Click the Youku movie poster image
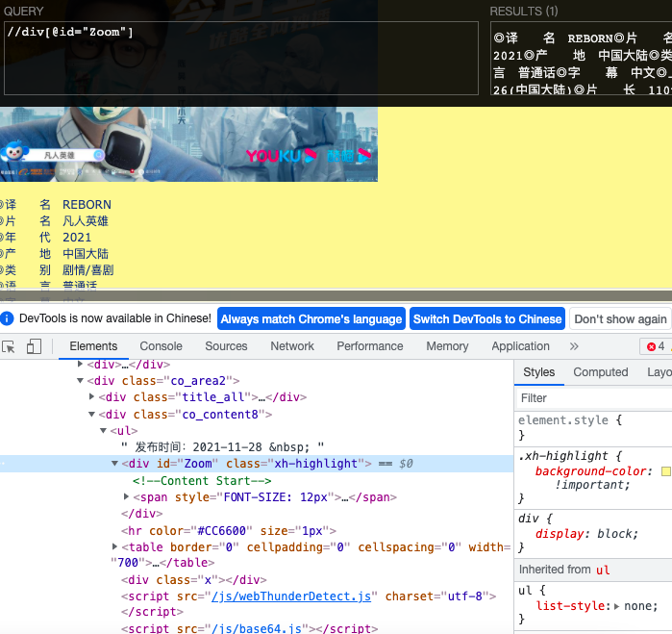Viewport: 672px width, 634px height. pos(188,143)
